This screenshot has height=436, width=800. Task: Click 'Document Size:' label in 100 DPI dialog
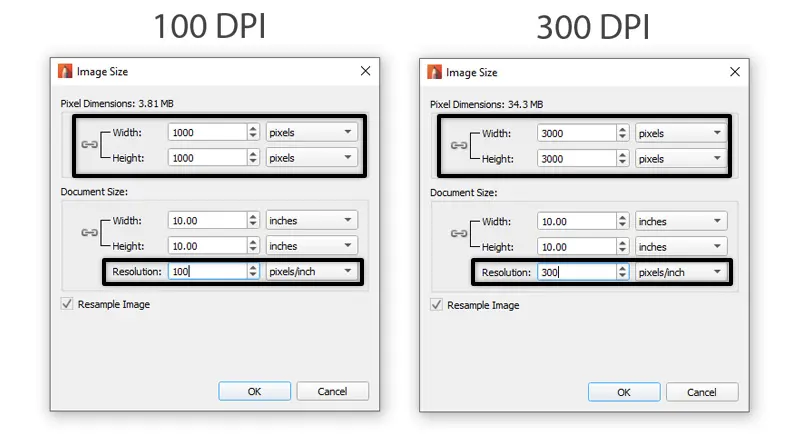(94, 192)
